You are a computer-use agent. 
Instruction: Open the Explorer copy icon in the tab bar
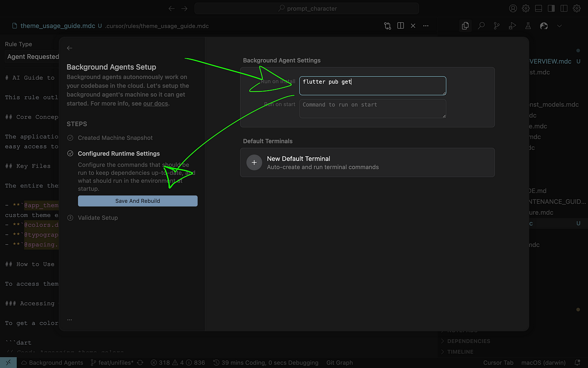(x=465, y=26)
